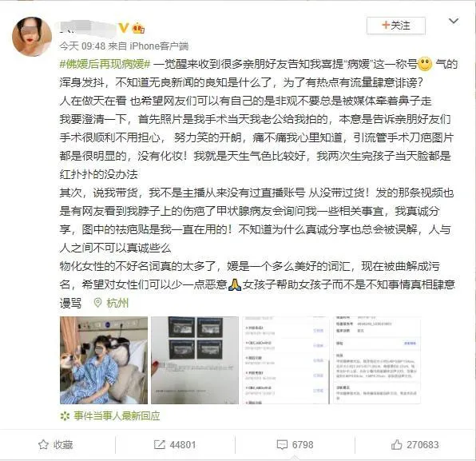The image size is (476, 461).
Task: Click the 收藏 favorites label
Action: [x=63, y=444]
